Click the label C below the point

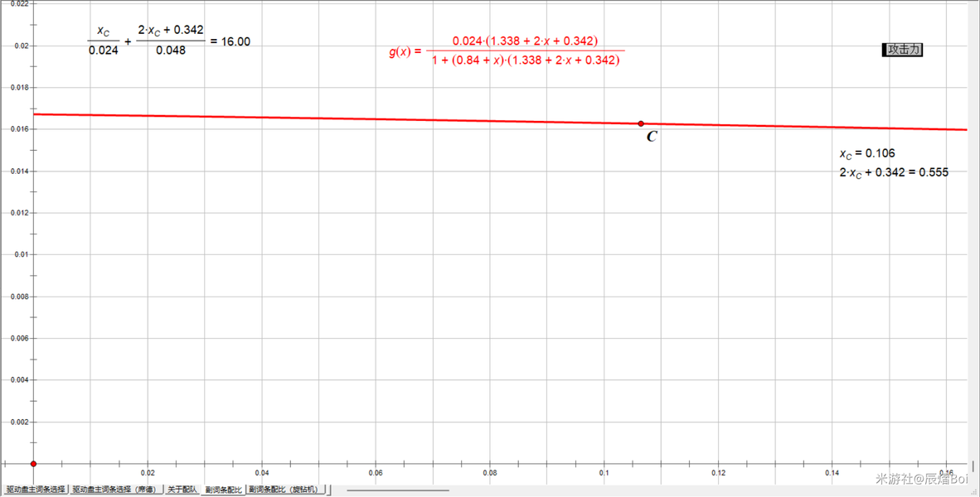[x=652, y=138]
